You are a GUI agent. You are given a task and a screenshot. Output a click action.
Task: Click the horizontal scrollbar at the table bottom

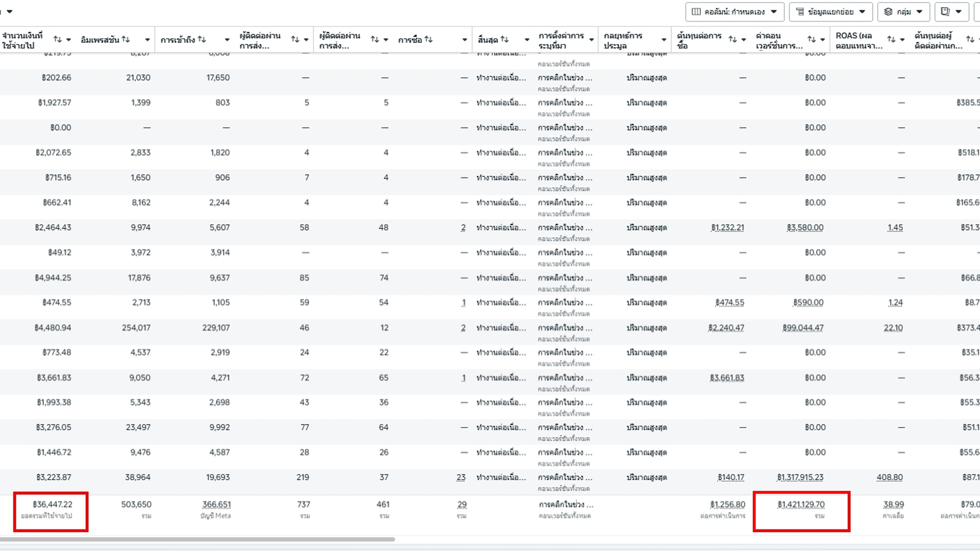(197, 539)
